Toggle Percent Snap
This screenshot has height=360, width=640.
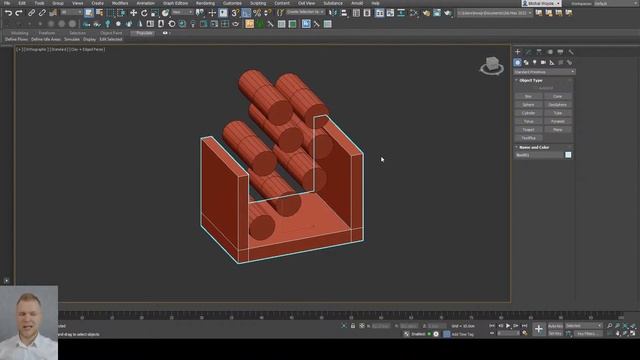(x=257, y=13)
